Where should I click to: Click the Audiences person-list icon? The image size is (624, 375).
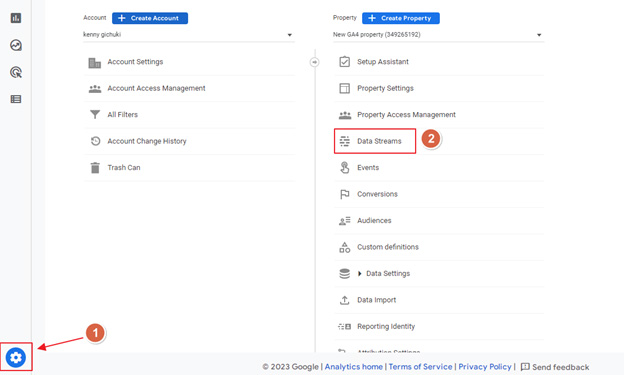click(x=345, y=221)
